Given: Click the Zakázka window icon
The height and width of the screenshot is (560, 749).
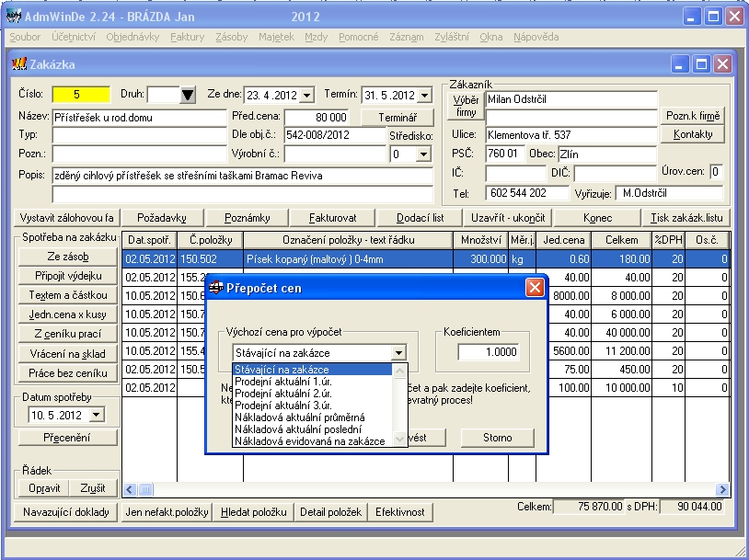Looking at the screenshot, I should coord(19,64).
